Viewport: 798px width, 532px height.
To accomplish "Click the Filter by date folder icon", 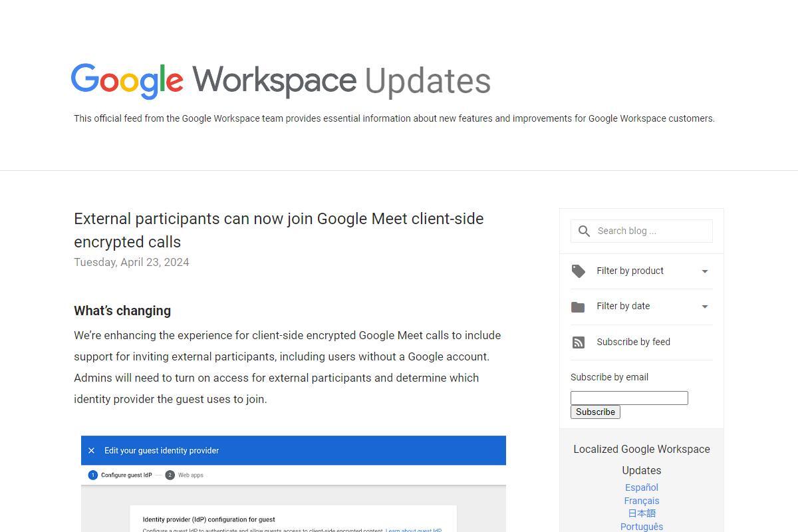I will point(578,307).
